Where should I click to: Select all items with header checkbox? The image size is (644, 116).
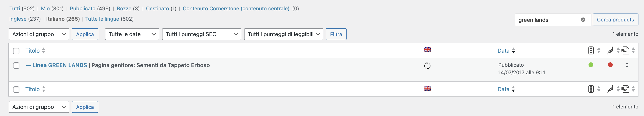click(x=16, y=51)
